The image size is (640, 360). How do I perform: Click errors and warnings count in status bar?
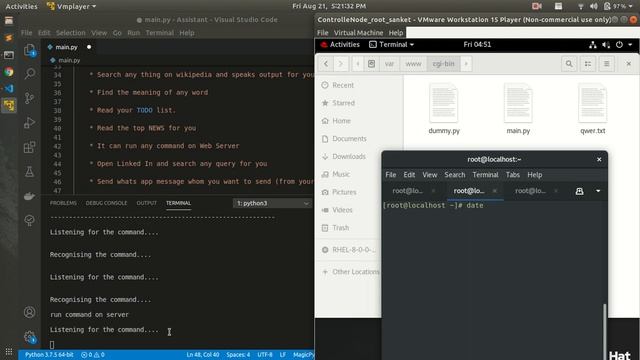(x=93, y=355)
